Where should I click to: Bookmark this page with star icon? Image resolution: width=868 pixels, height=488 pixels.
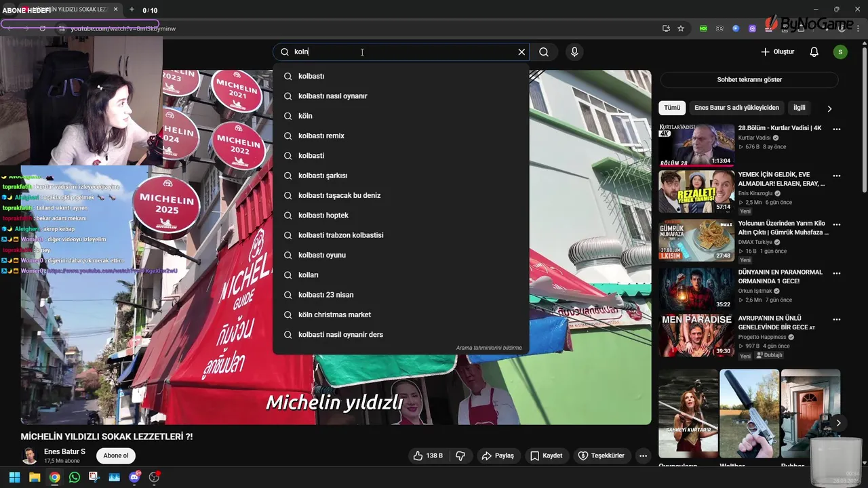coord(681,28)
